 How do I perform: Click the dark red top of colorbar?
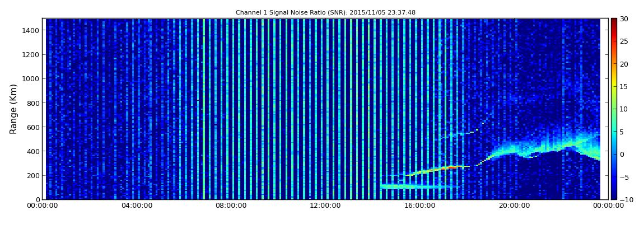(614, 21)
